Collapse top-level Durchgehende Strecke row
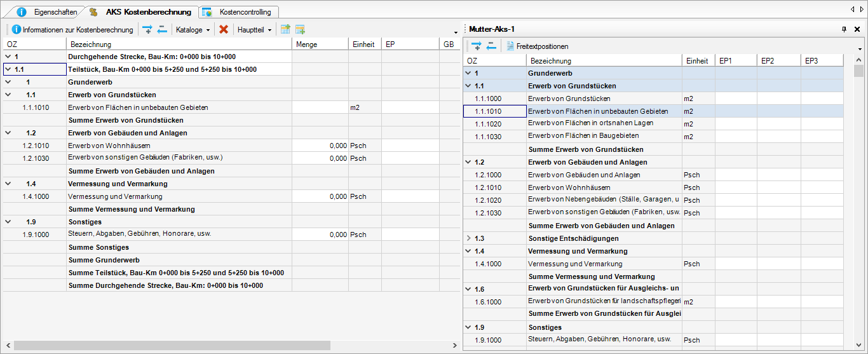 click(x=8, y=57)
